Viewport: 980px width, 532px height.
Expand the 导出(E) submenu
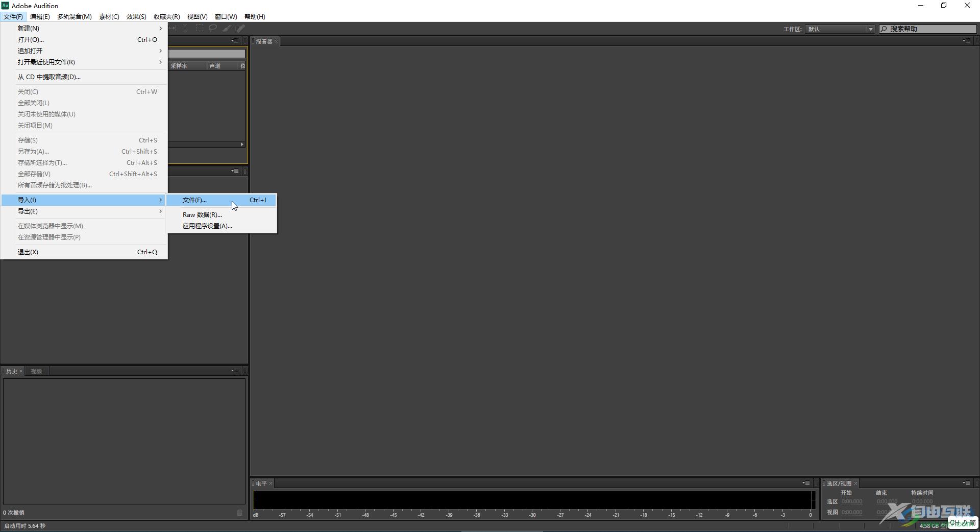(x=84, y=211)
